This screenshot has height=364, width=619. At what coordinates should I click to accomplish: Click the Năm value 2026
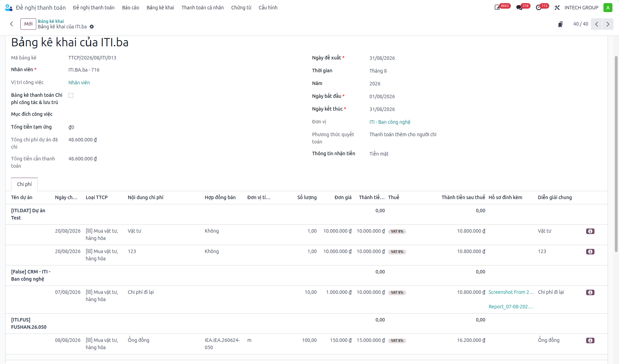(375, 84)
